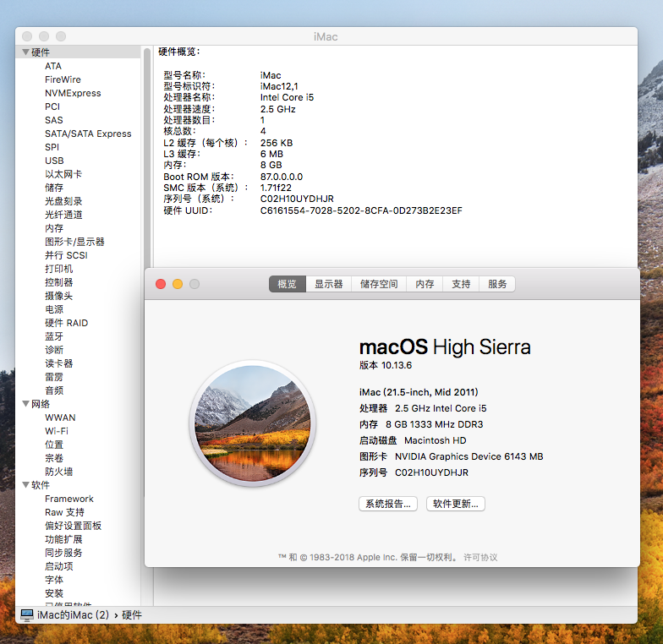This screenshot has height=644, width=663.
Task: Open the 服务 tab
Action: [x=497, y=284]
